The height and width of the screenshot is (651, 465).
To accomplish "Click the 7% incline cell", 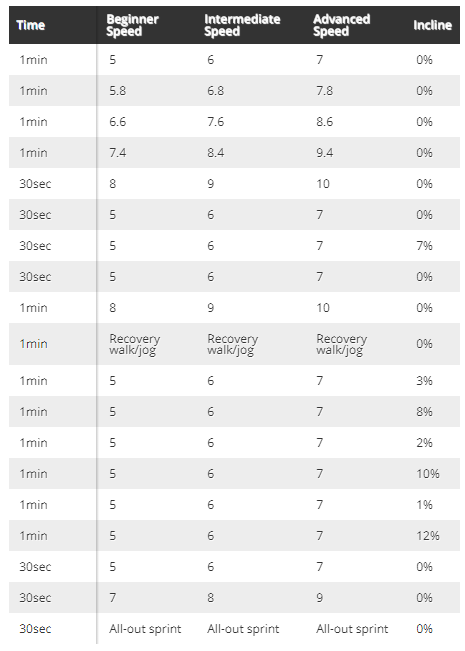I will tap(424, 246).
